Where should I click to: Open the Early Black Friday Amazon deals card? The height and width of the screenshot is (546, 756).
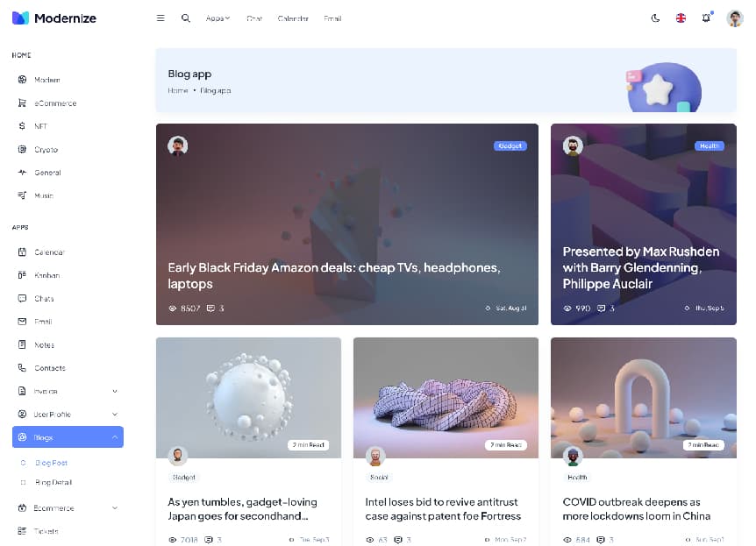tap(347, 224)
